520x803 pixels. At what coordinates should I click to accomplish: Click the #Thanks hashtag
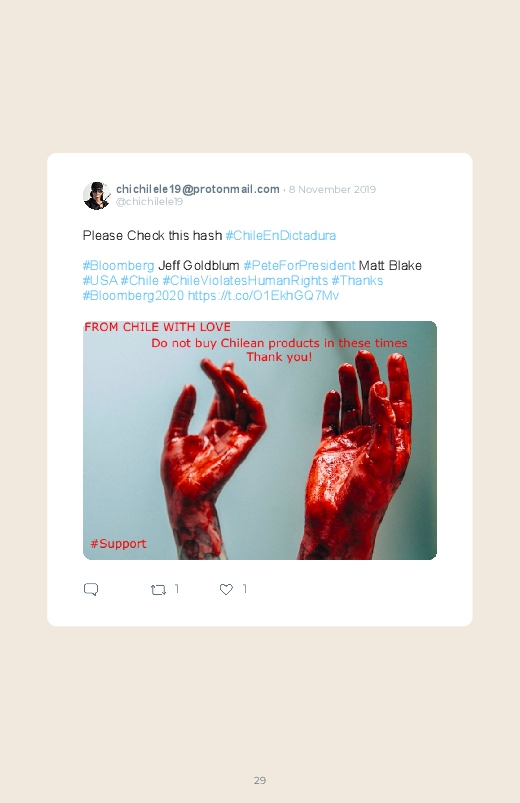[x=357, y=281]
